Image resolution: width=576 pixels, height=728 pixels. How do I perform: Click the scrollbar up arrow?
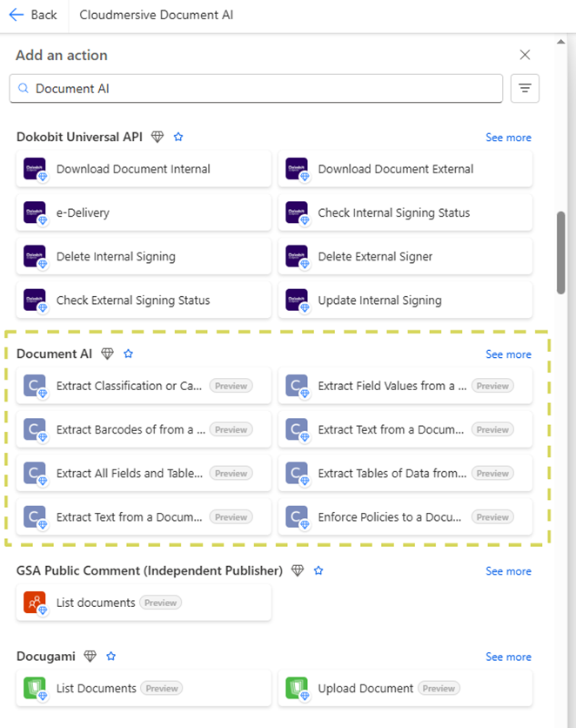coord(560,42)
